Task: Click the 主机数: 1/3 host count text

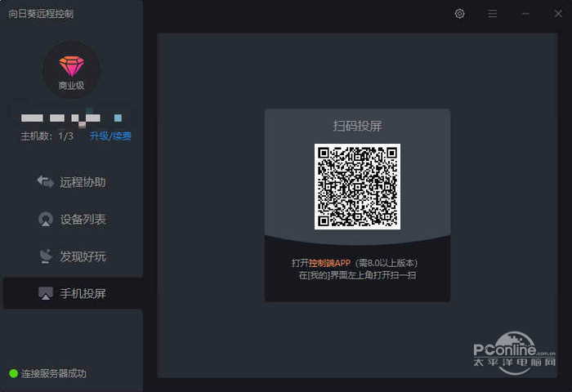Action: 47,136
